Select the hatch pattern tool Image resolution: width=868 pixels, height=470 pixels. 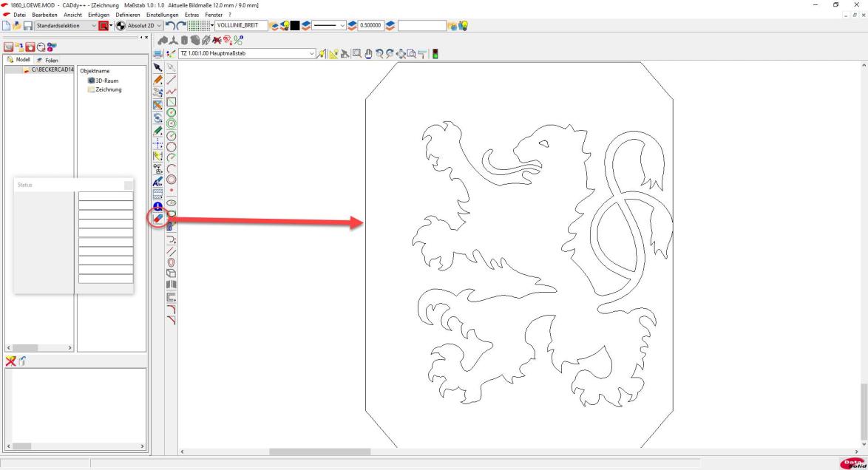(157, 194)
